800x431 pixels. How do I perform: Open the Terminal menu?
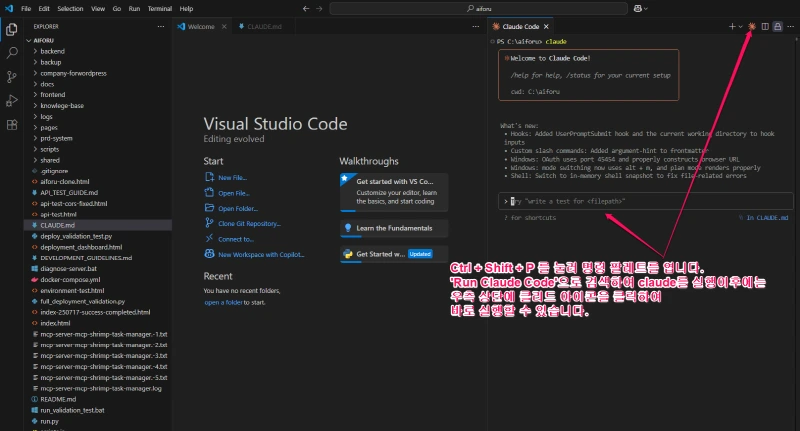160,9
